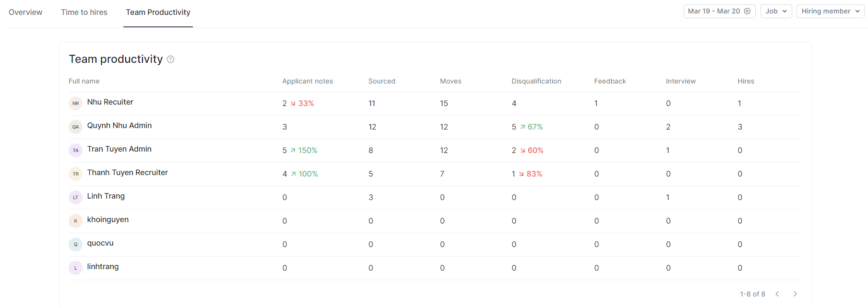This screenshot has height=307, width=868.
Task: Go to previous page of results
Action: click(777, 294)
